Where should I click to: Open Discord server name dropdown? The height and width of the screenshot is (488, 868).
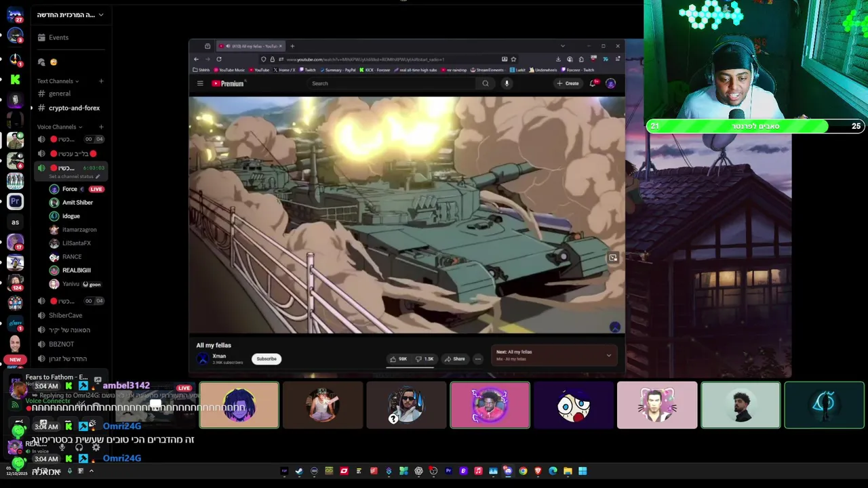click(71, 15)
